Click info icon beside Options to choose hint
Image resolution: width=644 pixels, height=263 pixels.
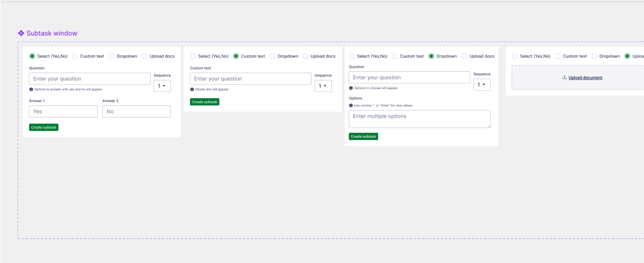tap(351, 88)
